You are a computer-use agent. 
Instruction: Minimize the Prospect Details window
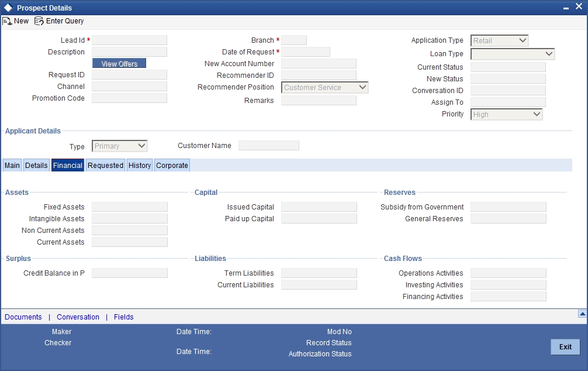tap(566, 8)
